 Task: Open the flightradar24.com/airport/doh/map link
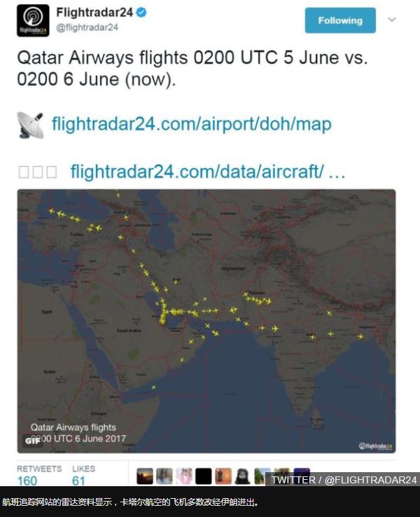click(192, 124)
